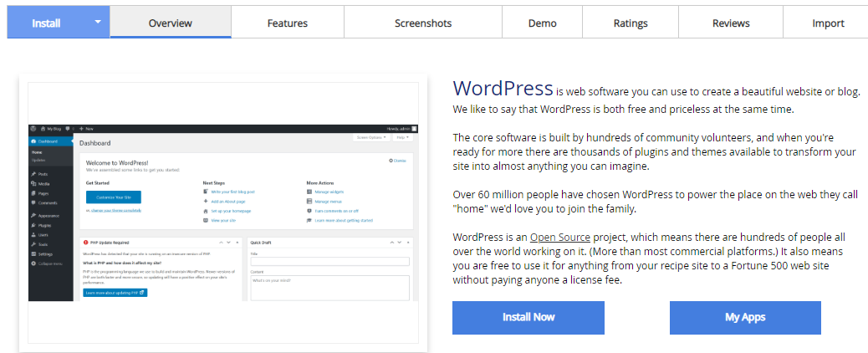868x353 pixels.
Task: Open the Demo tab
Action: [x=543, y=23]
